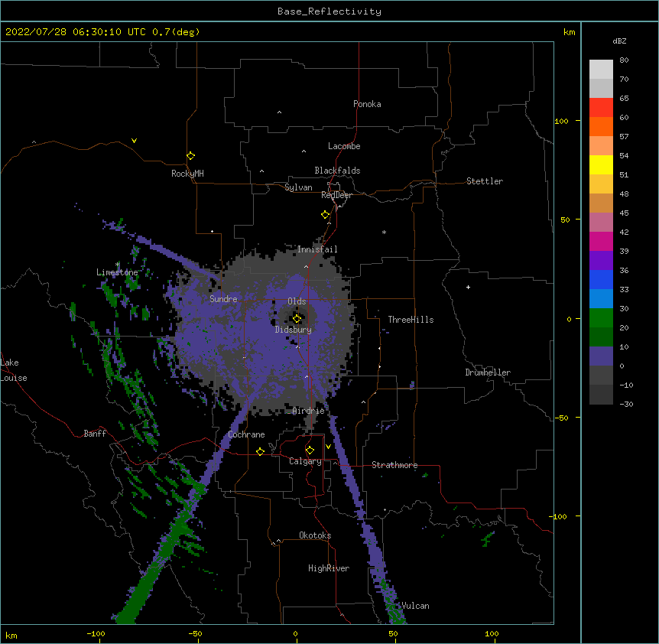This screenshot has width=659, height=644.
Task: Click the RedDeer city label
Action: click(x=336, y=195)
